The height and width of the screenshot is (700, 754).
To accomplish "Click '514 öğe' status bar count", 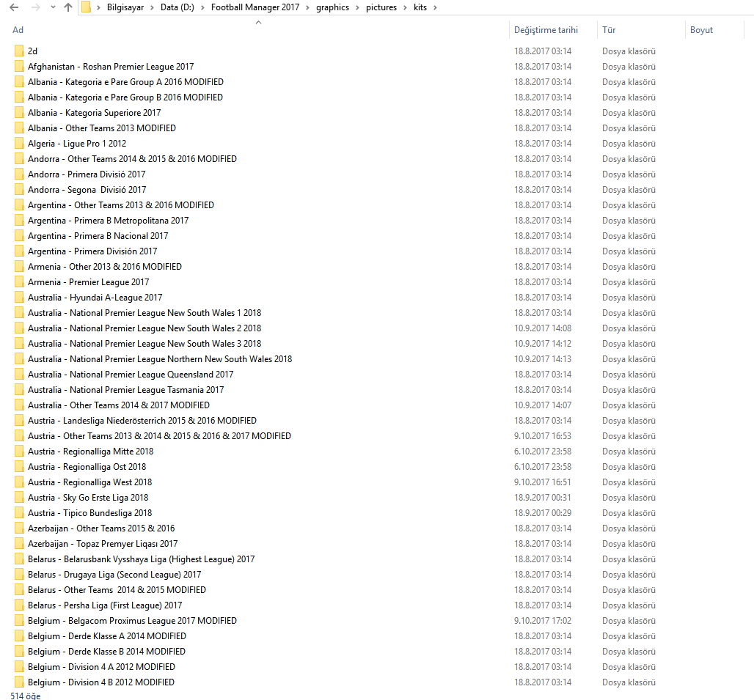I will tap(26, 696).
